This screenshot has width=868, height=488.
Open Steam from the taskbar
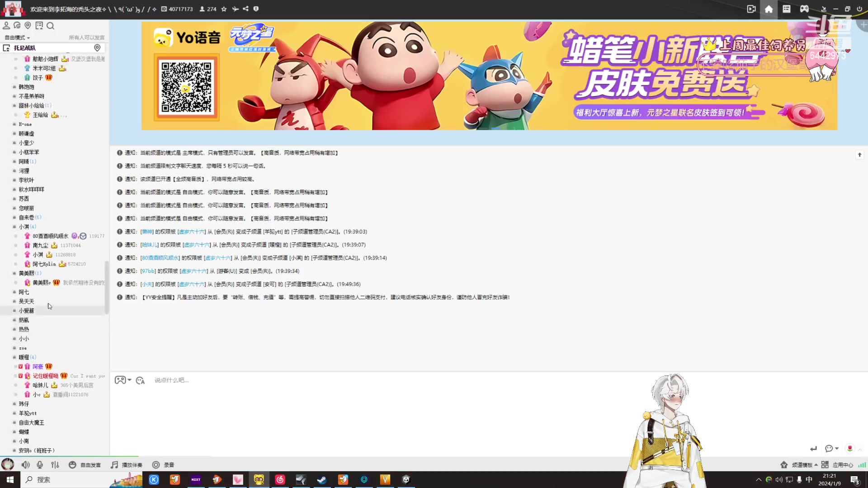click(x=322, y=479)
